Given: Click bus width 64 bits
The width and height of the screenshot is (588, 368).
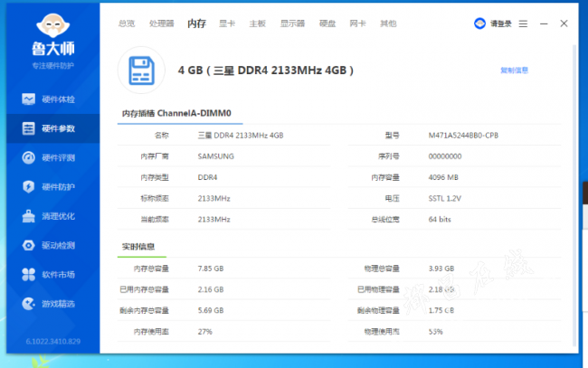Looking at the screenshot, I should pyautogui.click(x=440, y=219).
